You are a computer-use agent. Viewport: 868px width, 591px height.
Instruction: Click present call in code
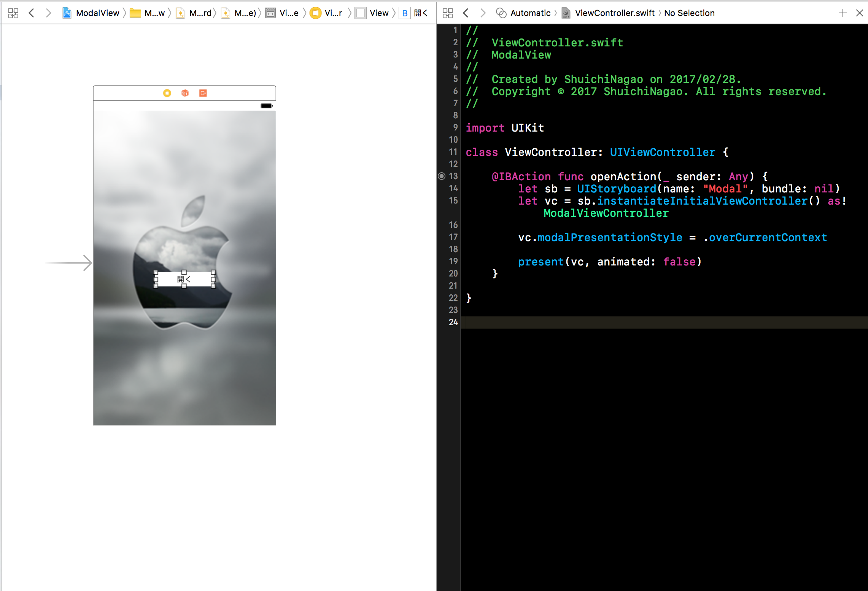point(541,262)
